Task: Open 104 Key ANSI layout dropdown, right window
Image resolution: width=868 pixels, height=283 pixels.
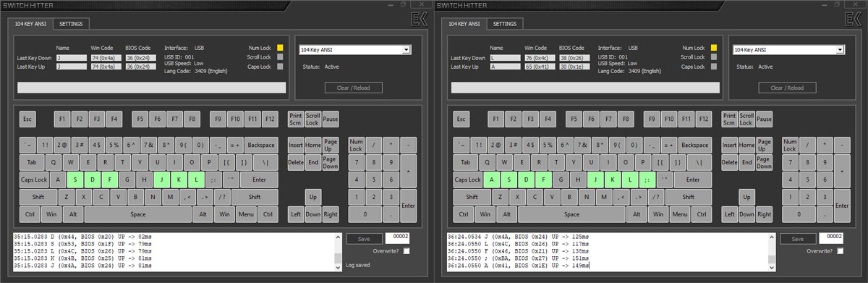Action: pos(789,50)
